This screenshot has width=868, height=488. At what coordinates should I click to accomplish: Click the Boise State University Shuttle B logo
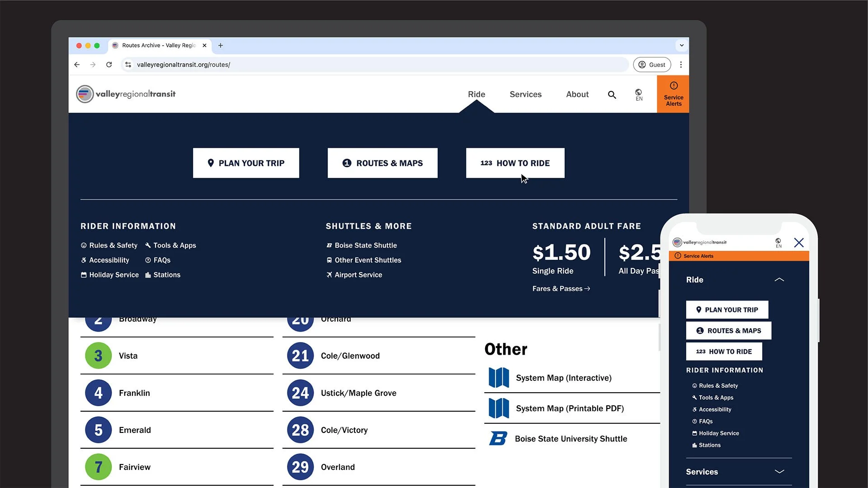(x=498, y=438)
